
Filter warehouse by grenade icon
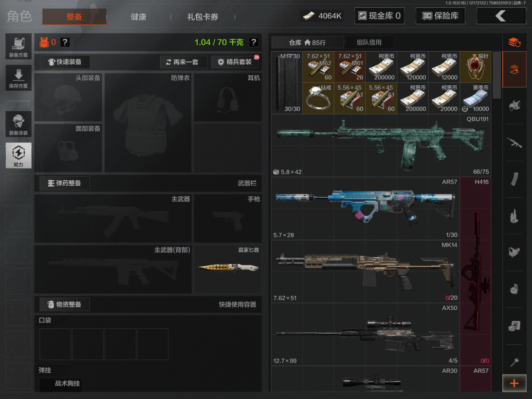514,289
